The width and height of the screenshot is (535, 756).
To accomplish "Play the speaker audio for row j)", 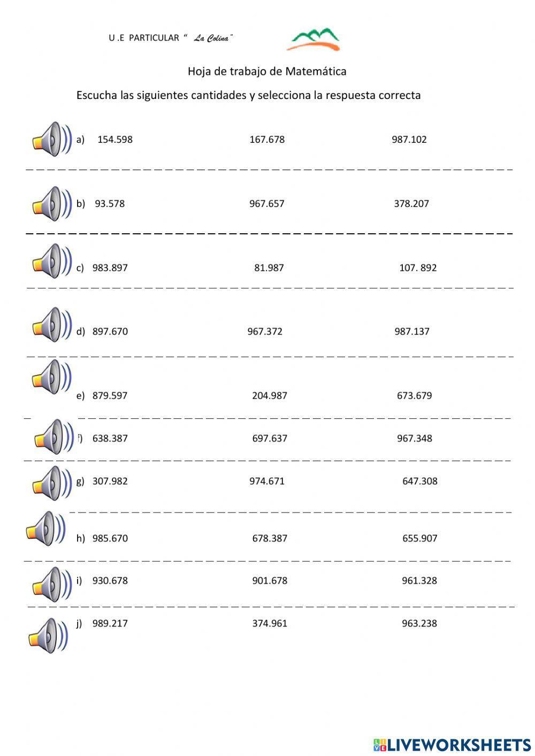I will pos(48,635).
